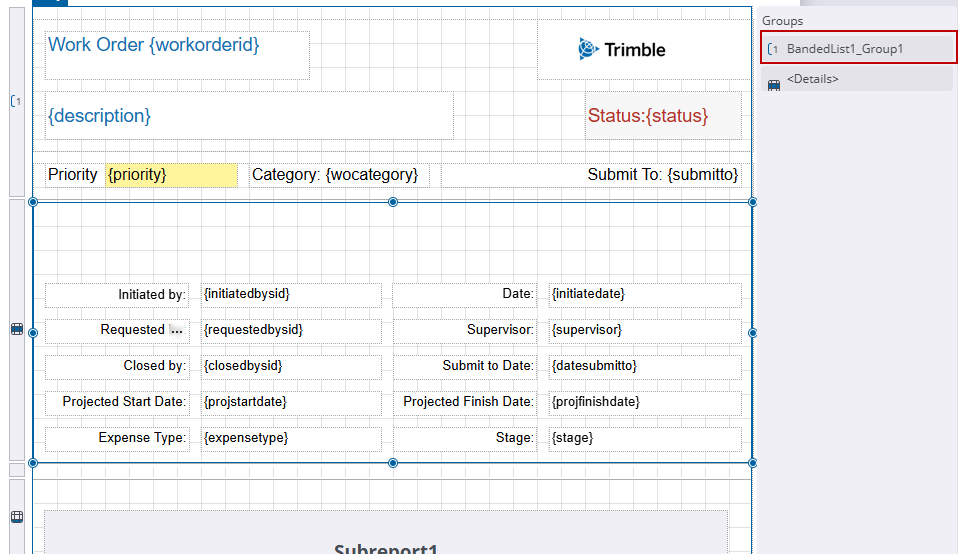Select the Category: {wocategory} textbox
958x554 pixels.
click(336, 175)
